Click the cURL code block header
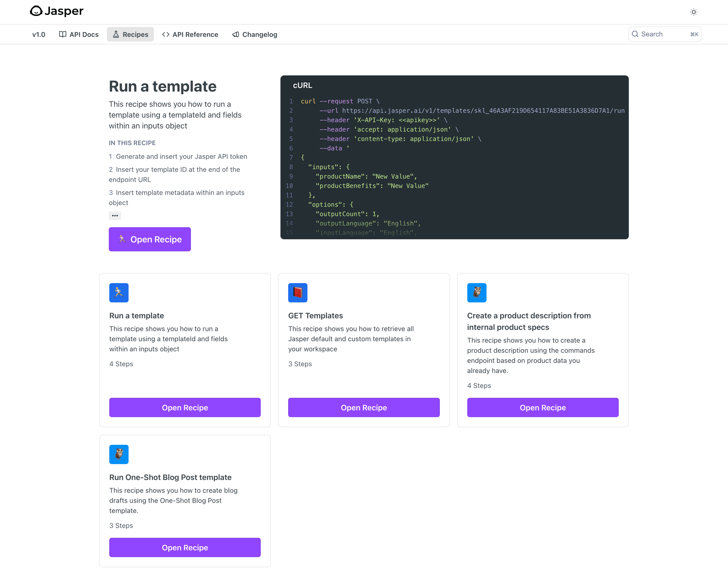This screenshot has height=586, width=728. pyautogui.click(x=302, y=86)
